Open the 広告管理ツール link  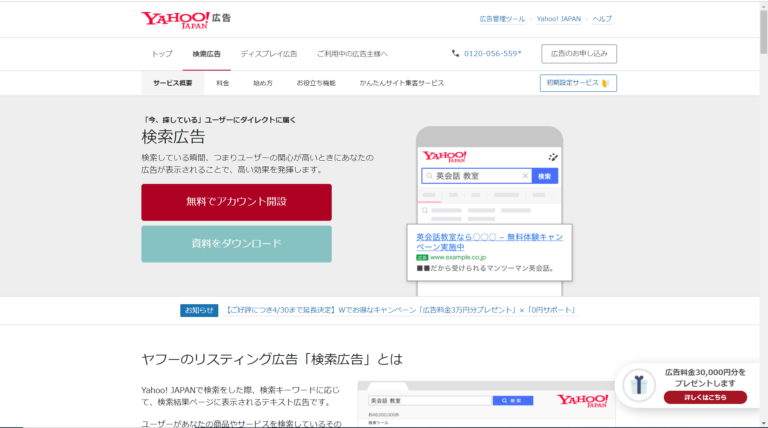502,19
